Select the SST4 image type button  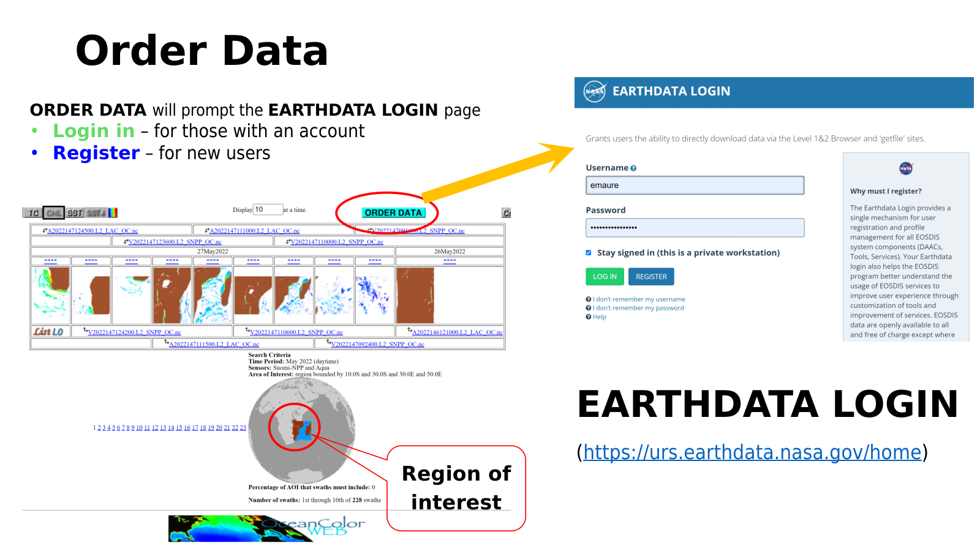point(96,212)
